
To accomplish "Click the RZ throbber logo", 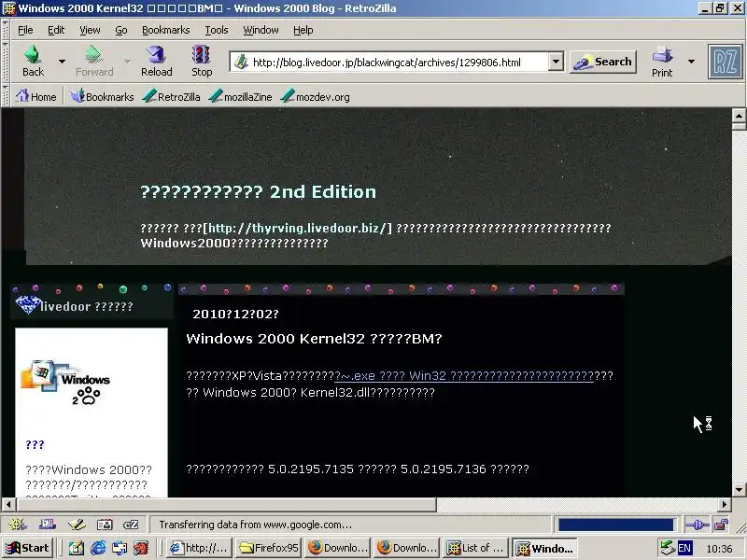I will tap(726, 61).
